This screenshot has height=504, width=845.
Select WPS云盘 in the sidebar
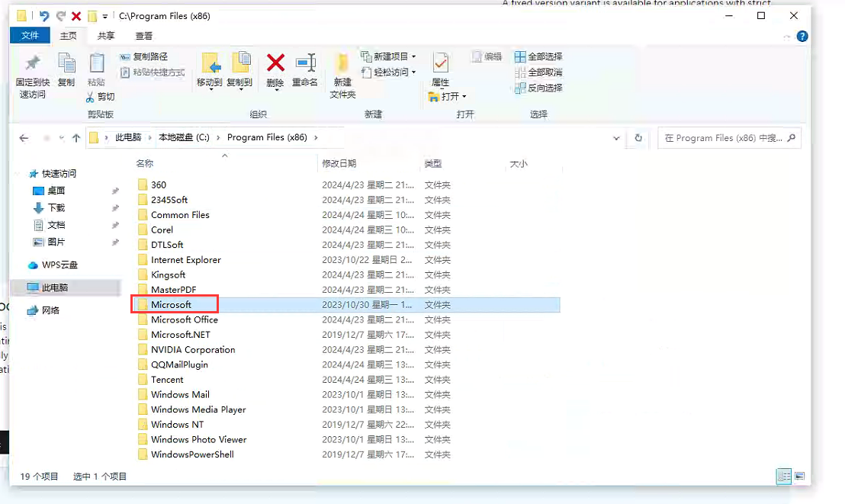pos(53,265)
